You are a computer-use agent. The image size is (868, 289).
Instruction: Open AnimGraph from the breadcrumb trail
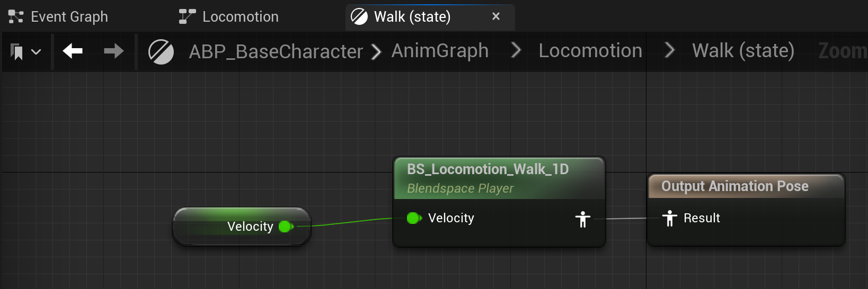[440, 51]
